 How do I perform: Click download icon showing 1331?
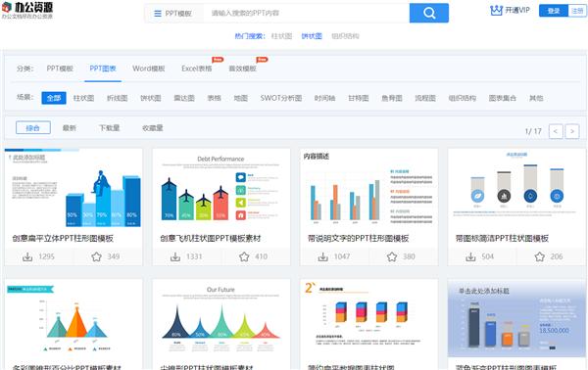(175, 256)
